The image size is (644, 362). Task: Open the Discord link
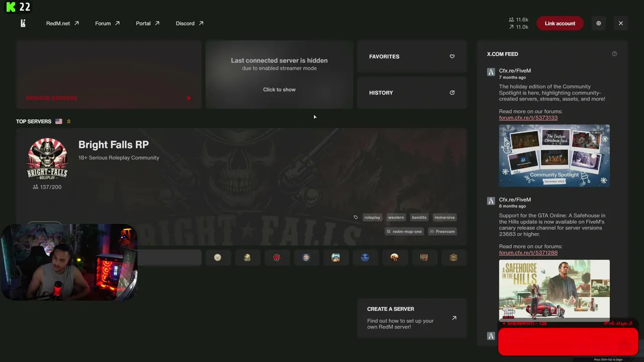(x=189, y=23)
